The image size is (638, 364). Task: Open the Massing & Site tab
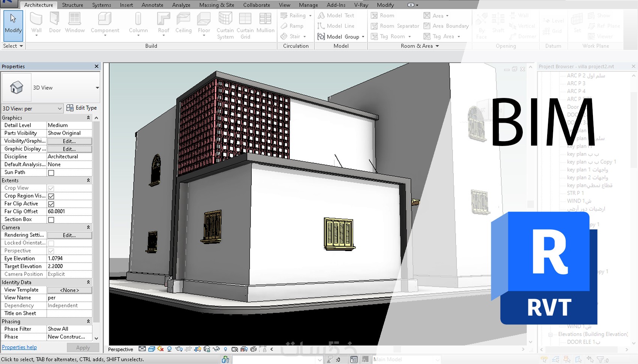pyautogui.click(x=217, y=5)
